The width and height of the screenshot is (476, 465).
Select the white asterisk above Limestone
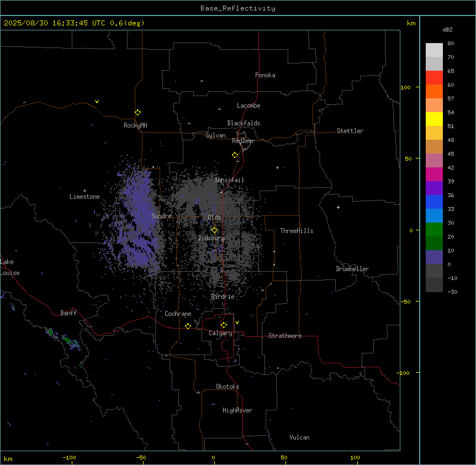click(84, 191)
